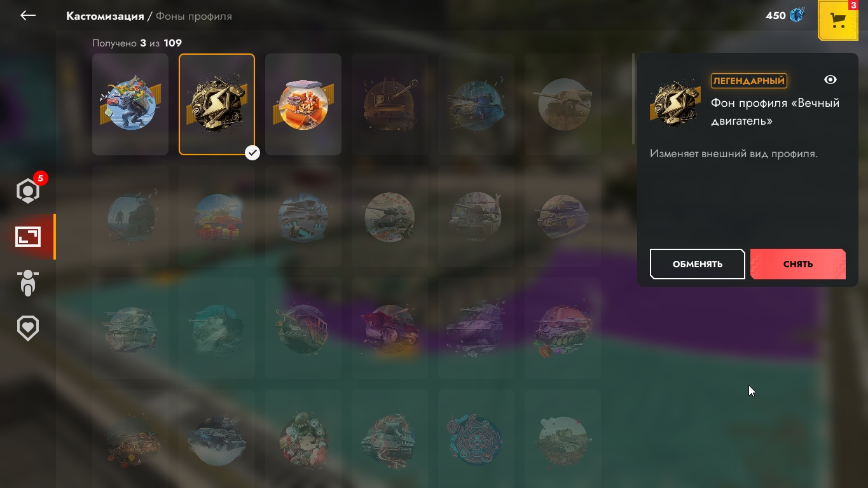Click the red СНЯТЬ button
Screen dimensions: 868x488
click(798, 264)
